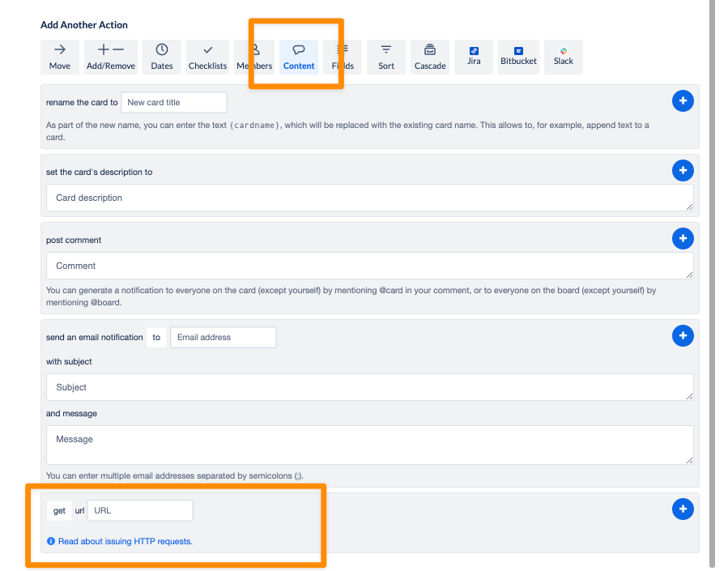Click the 'with subject' label
Screen dimensions: 728x571
(69, 361)
